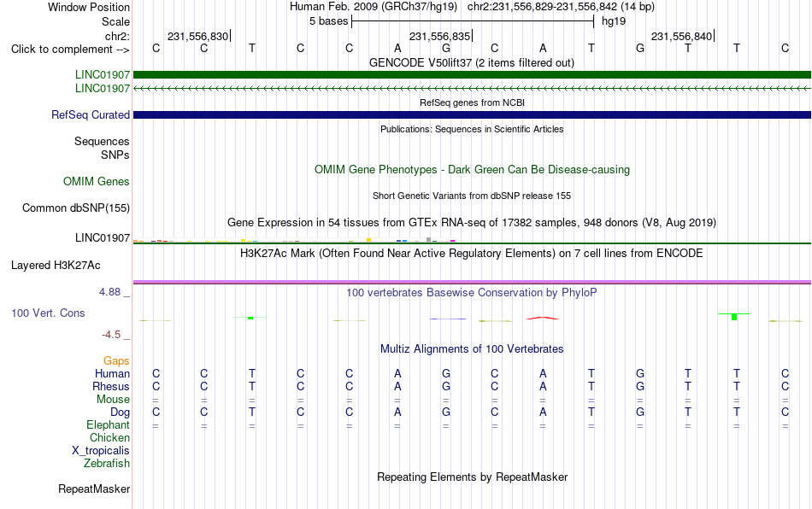This screenshot has height=509, width=812.
Task: Click the Layered H3K27Ac label
Action: coord(56,266)
